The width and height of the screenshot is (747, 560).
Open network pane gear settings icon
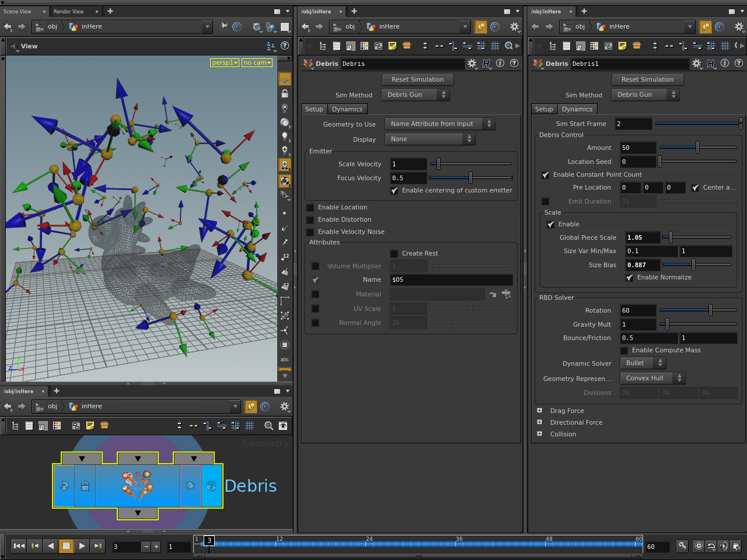click(285, 406)
